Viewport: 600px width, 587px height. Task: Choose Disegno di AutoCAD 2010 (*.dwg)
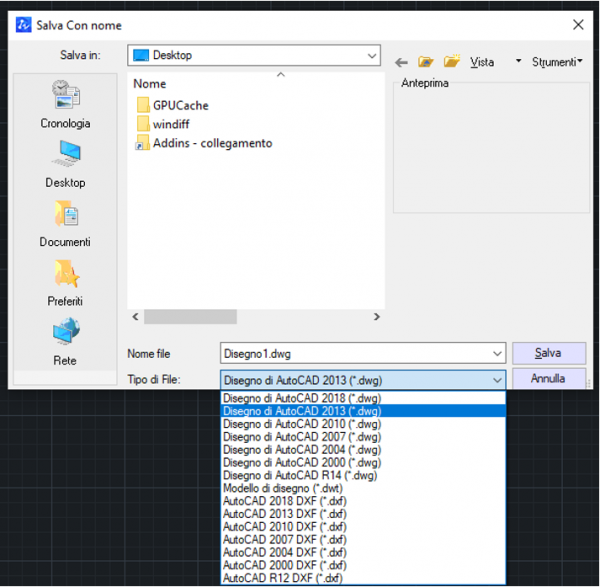click(x=363, y=424)
